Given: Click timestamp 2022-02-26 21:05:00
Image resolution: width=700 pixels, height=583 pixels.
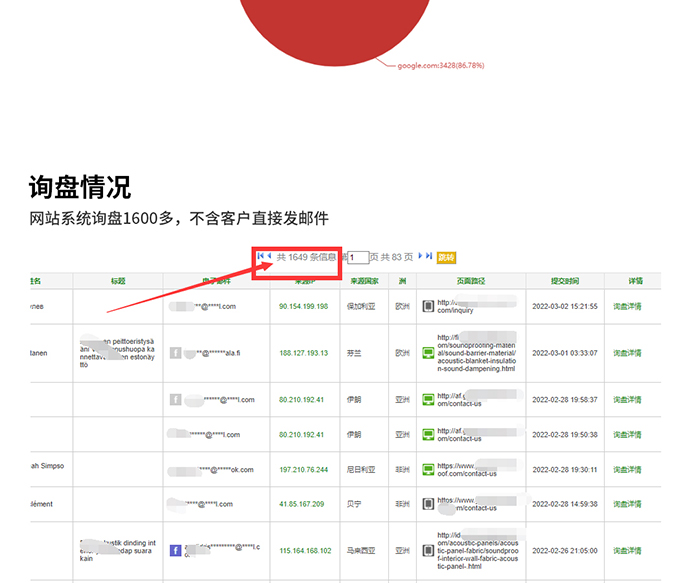Looking at the screenshot, I should click(x=565, y=551).
